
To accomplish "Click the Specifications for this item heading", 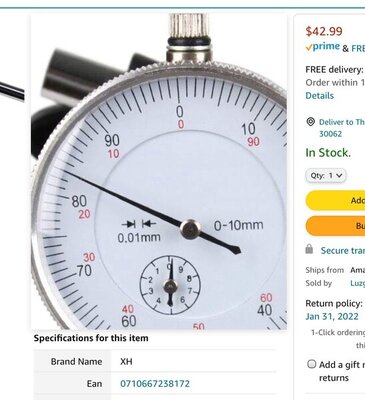I will 91,338.
